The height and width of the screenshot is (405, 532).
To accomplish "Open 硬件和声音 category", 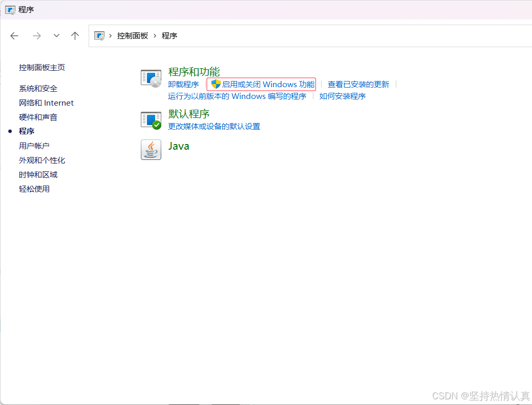I will coord(38,117).
